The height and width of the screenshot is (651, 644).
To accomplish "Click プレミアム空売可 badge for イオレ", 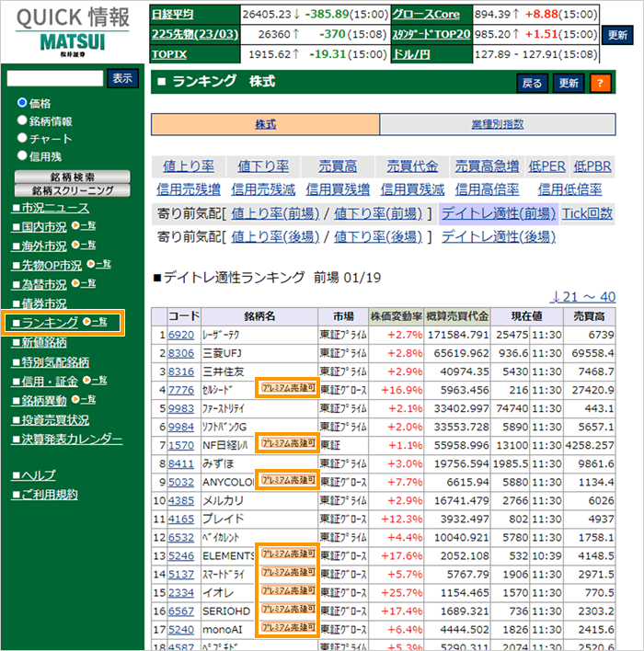I will coord(288,590).
